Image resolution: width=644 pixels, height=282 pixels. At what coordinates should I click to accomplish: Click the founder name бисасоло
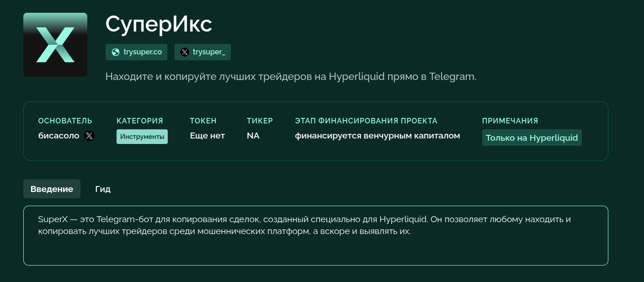[59, 136]
